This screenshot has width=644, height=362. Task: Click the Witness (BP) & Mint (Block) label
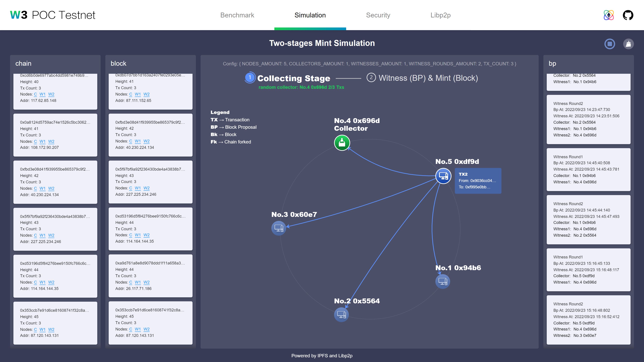point(428,78)
